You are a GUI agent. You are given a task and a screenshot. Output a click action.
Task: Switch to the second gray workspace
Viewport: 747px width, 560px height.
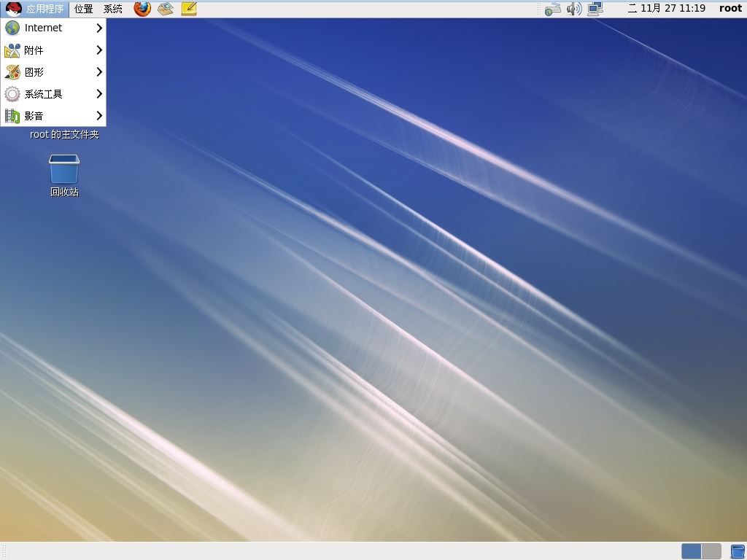711,551
